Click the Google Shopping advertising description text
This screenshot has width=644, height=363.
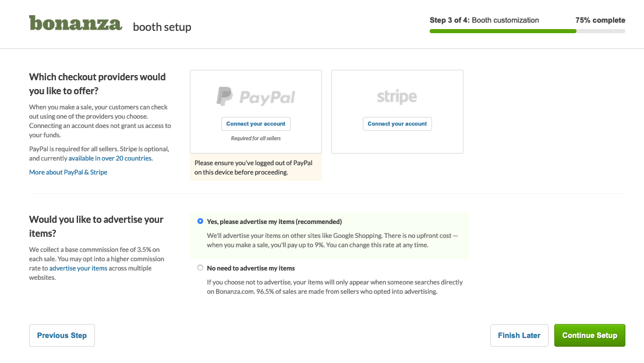click(x=332, y=240)
